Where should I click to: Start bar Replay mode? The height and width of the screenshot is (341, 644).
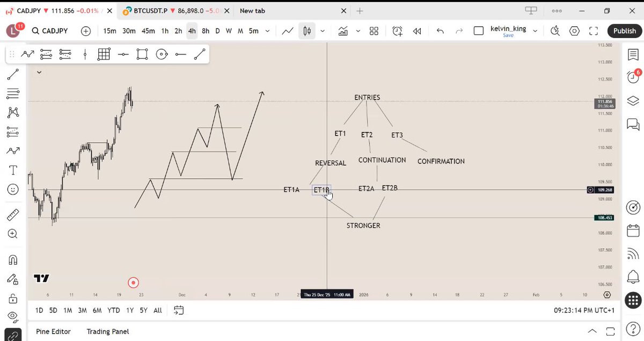[417, 31]
